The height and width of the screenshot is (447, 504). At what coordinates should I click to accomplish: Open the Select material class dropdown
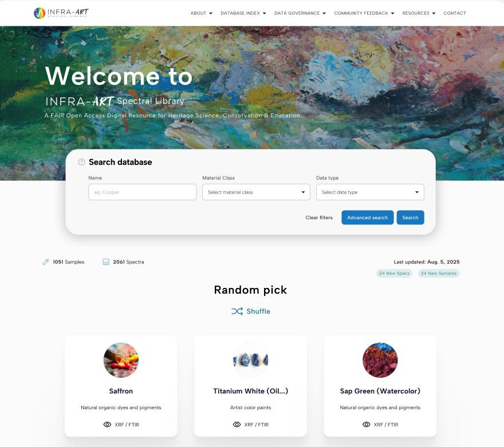coord(256,192)
